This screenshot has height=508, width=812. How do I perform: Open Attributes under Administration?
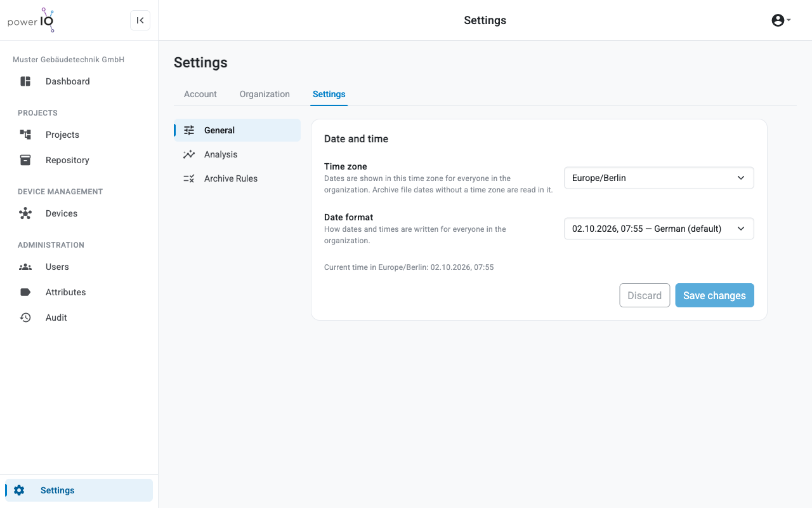(x=79, y=292)
